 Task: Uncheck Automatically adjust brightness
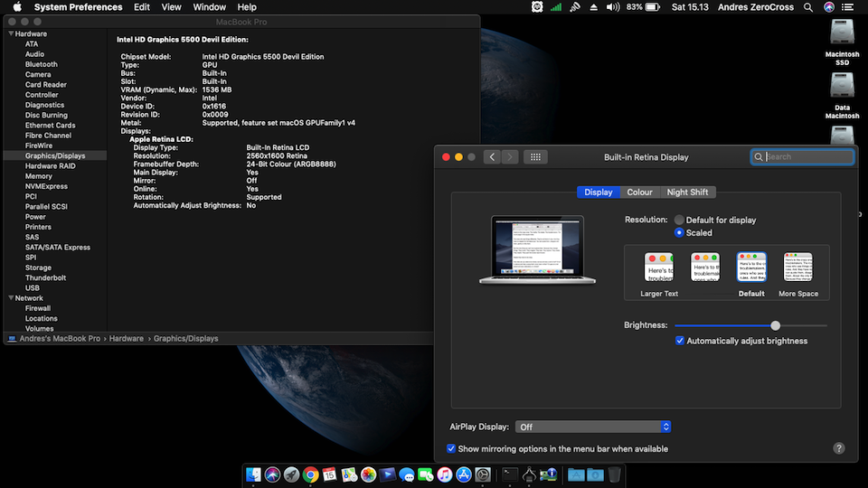coord(680,341)
